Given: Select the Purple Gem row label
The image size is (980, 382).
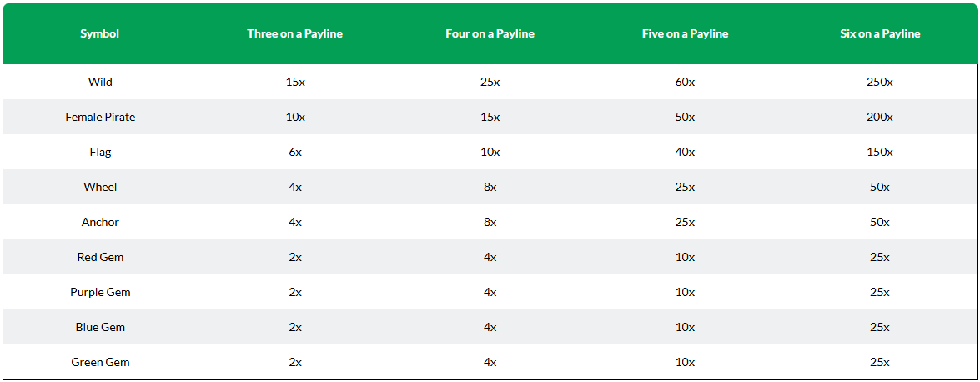Looking at the screenshot, I should tap(100, 292).
